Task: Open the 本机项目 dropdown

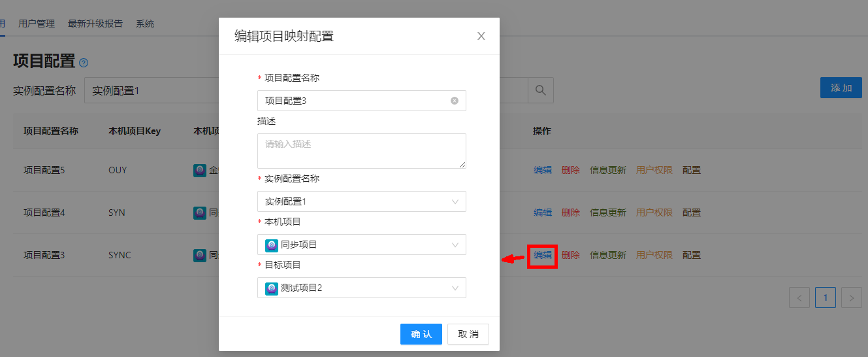Action: (x=455, y=245)
